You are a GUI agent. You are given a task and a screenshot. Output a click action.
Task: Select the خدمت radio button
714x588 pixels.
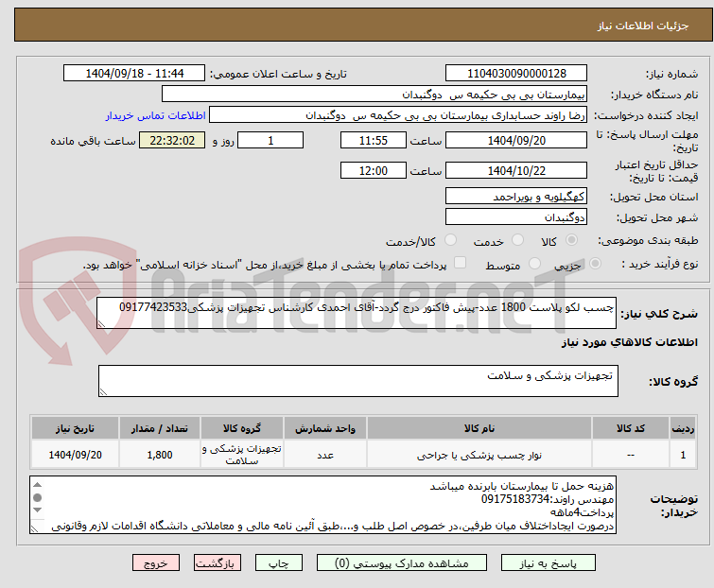coord(517,240)
